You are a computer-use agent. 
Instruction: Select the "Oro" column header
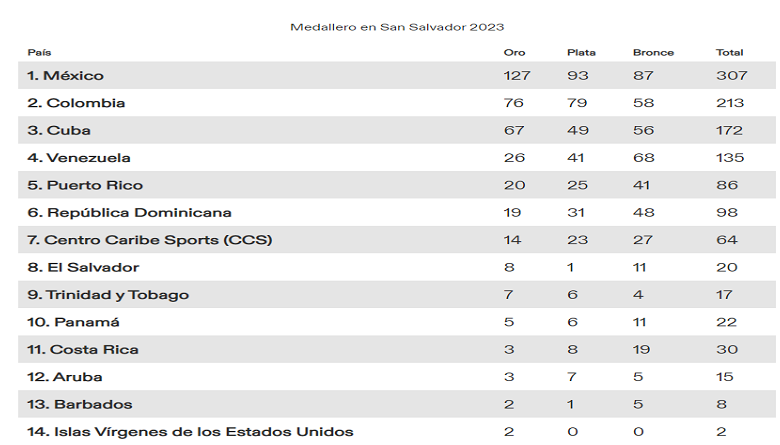coord(513,52)
